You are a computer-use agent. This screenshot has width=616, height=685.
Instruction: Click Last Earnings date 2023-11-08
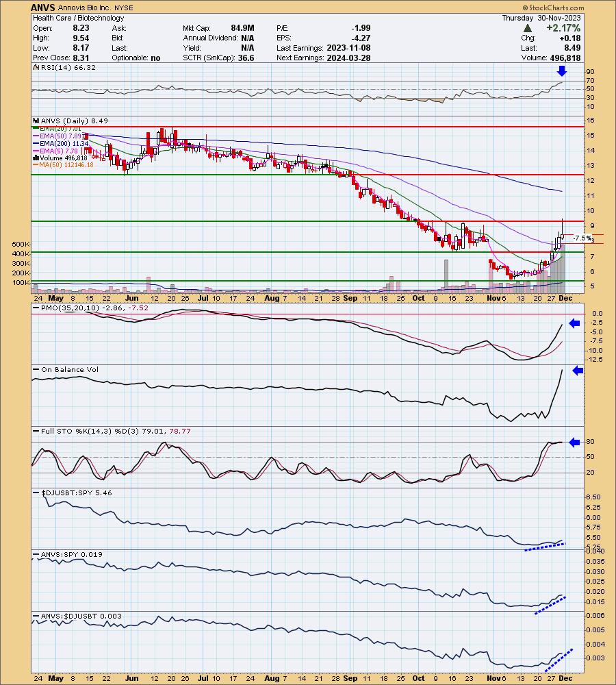pos(349,48)
